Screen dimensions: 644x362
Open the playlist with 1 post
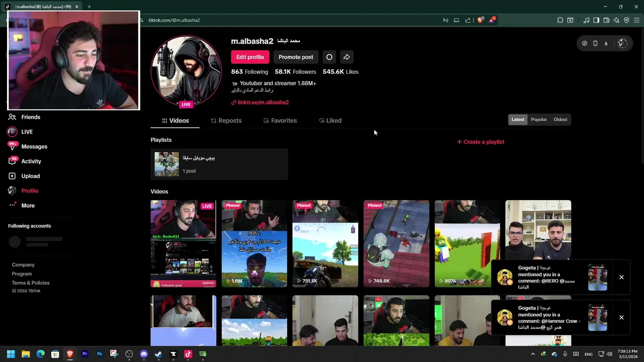pyautogui.click(x=219, y=164)
